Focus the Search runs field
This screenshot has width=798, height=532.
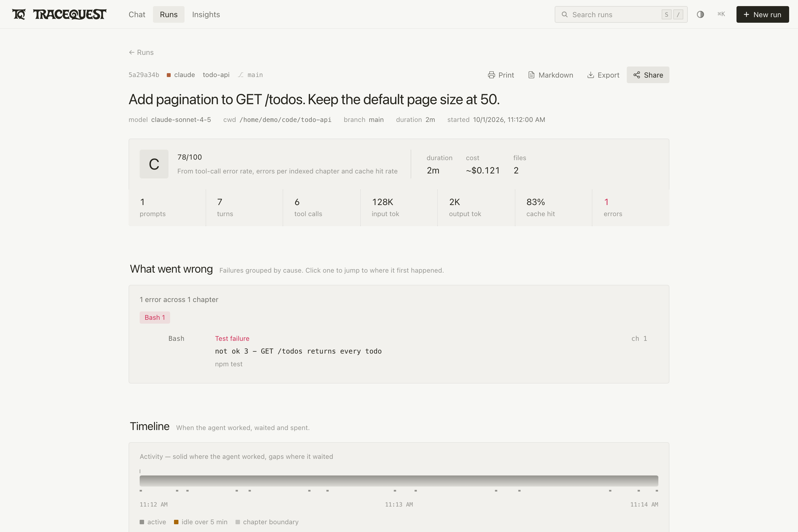point(621,14)
